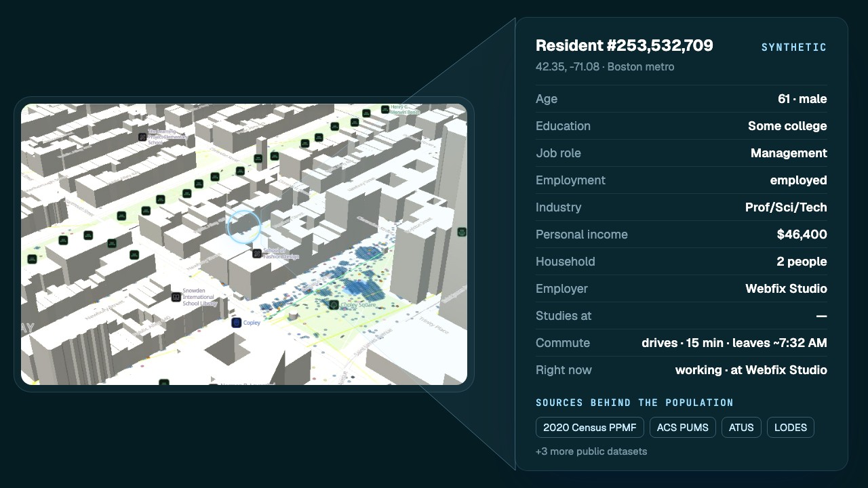Click the School of Fashion Design icon
The height and width of the screenshot is (488, 868).
click(257, 253)
